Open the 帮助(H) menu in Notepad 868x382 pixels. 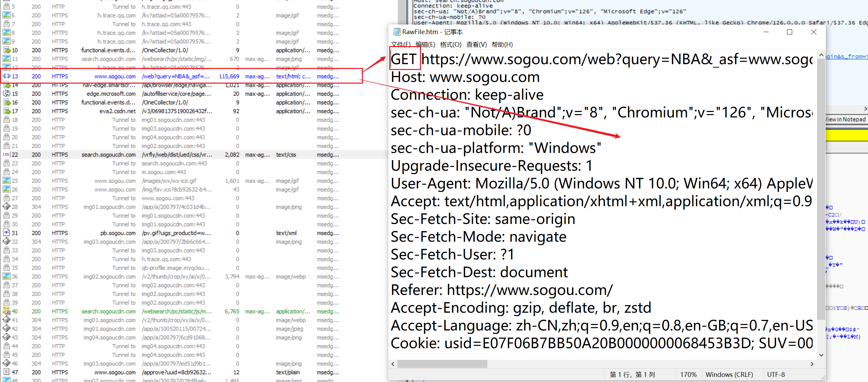click(x=502, y=44)
